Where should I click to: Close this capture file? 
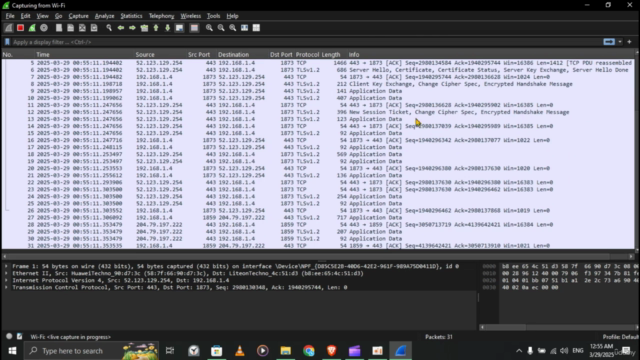click(x=82, y=28)
